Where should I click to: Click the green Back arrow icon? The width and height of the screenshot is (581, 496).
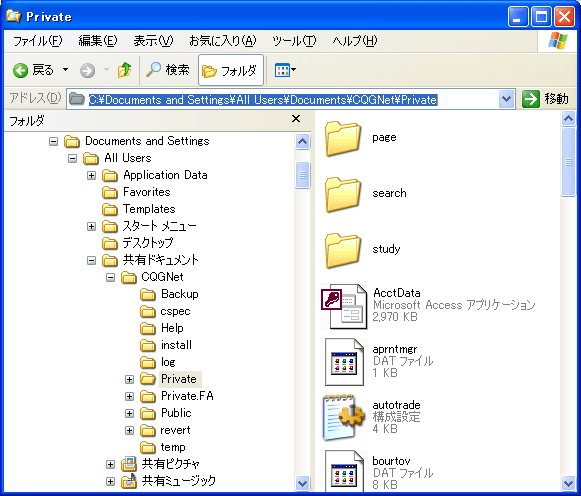click(x=20, y=70)
